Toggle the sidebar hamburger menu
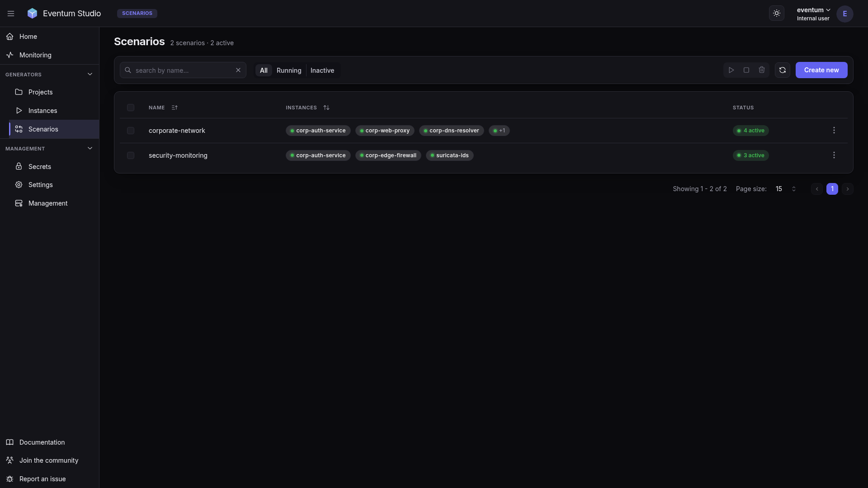Screen dimensions: 868x488 11,14
